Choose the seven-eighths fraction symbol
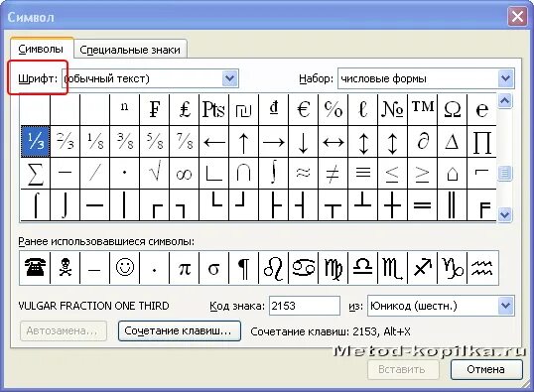 (x=185, y=141)
